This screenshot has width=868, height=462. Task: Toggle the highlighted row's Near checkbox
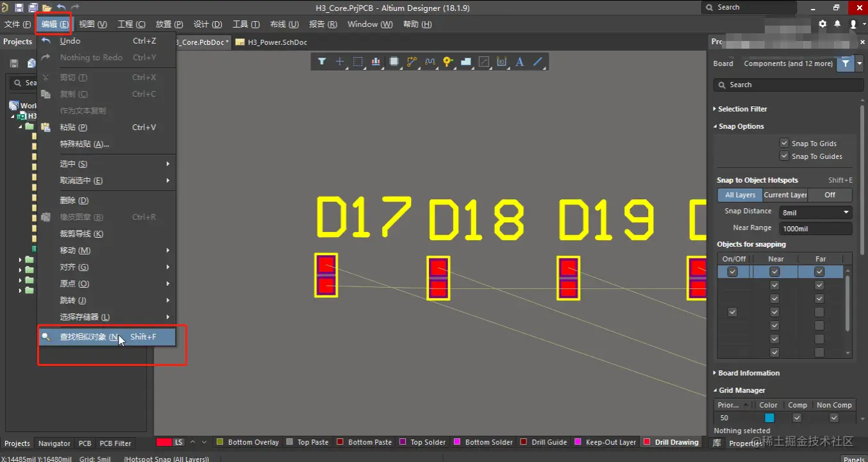point(774,272)
